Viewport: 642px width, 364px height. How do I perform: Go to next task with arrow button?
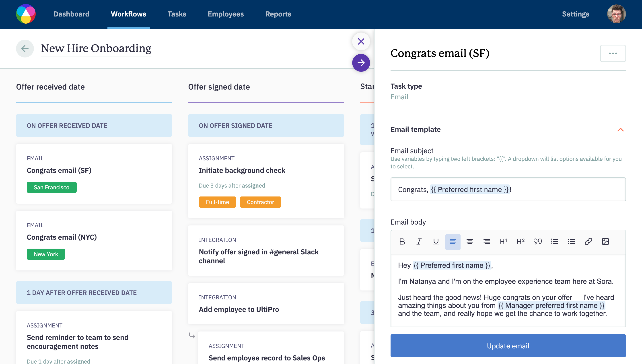click(x=361, y=63)
